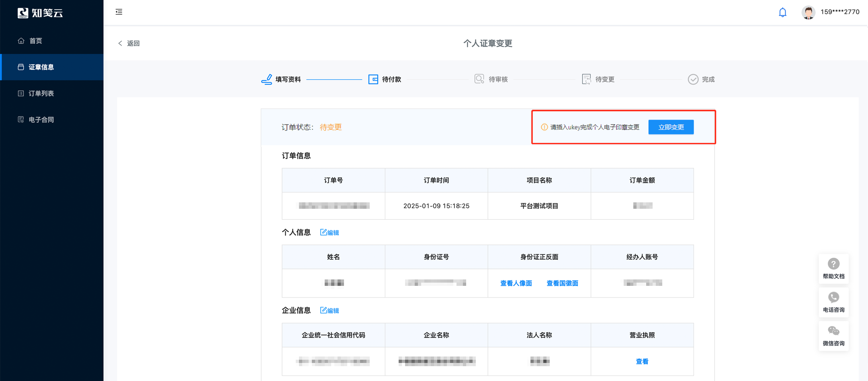Click the 立即变更 button
This screenshot has height=381, width=868.
pyautogui.click(x=671, y=127)
